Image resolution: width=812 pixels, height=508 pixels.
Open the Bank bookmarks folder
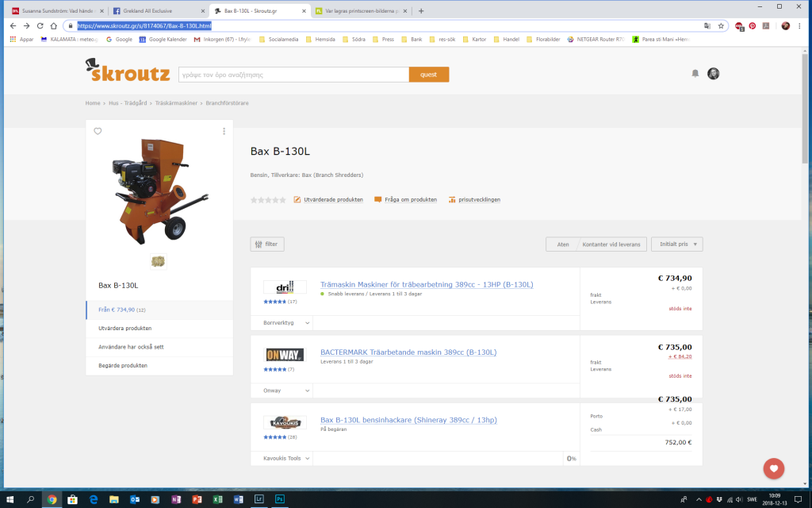tap(412, 40)
